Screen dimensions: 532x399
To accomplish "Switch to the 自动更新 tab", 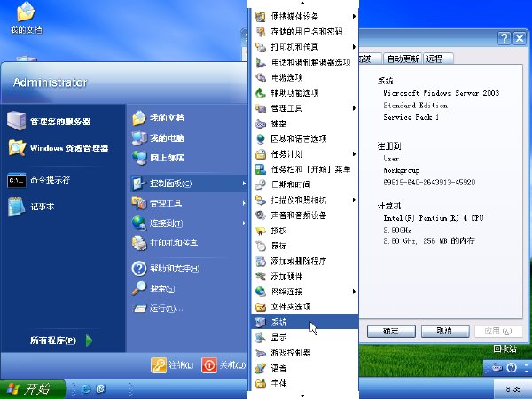I will (403, 59).
